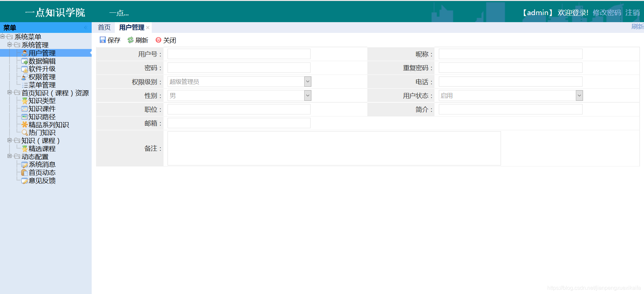Open 用户管理 in the menu tree
This screenshot has width=644, height=294.
coord(42,53)
